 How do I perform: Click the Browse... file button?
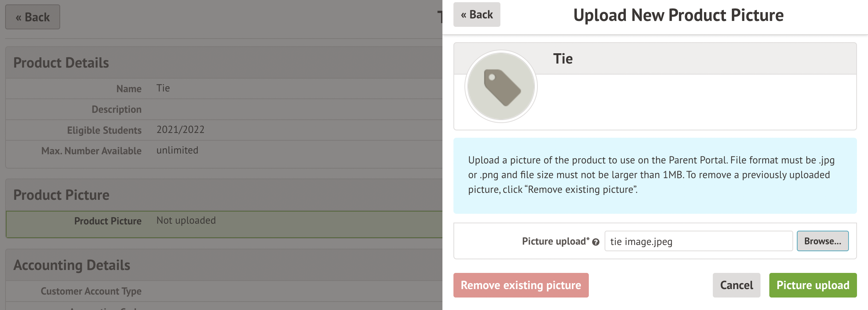coord(822,241)
